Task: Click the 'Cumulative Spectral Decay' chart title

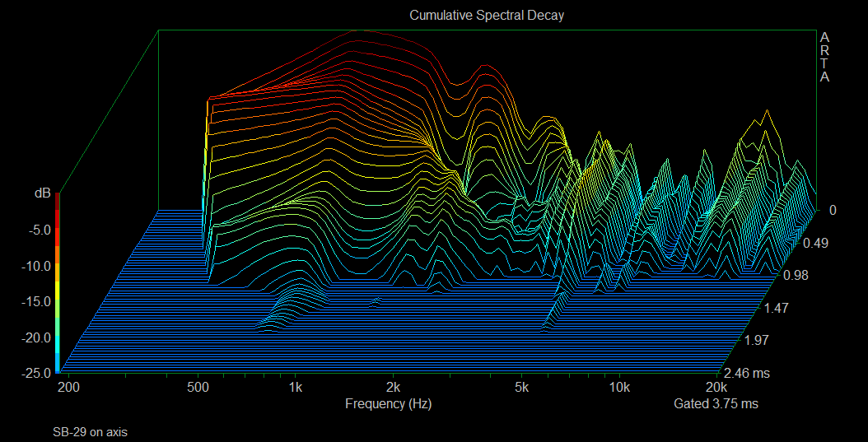Action: (487, 16)
